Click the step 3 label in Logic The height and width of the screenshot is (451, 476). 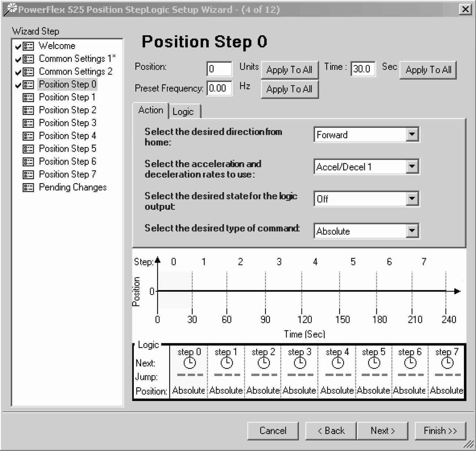point(300,352)
